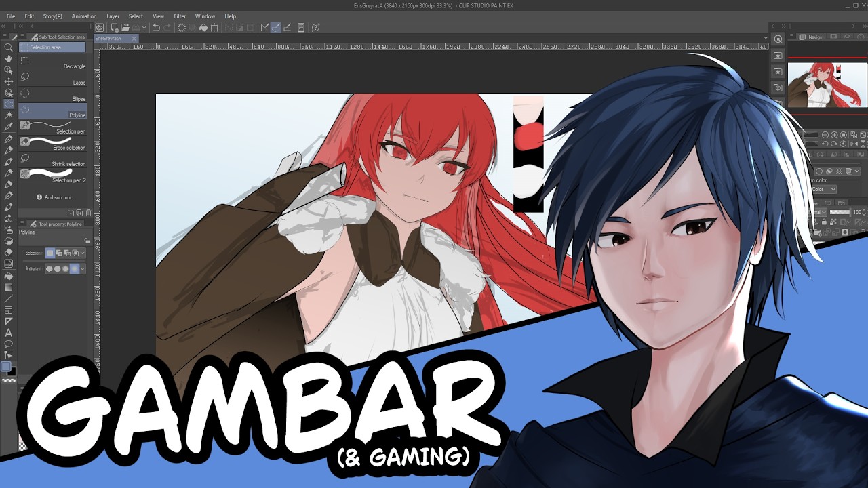Expand the Anti-aliasing options dropdown
Viewport: 868px width, 488px height.
(x=83, y=269)
